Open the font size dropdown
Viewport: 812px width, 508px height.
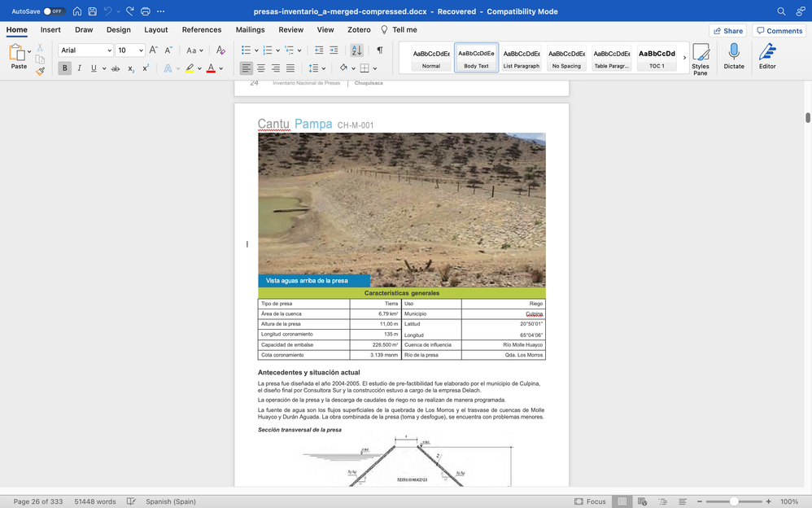141,50
